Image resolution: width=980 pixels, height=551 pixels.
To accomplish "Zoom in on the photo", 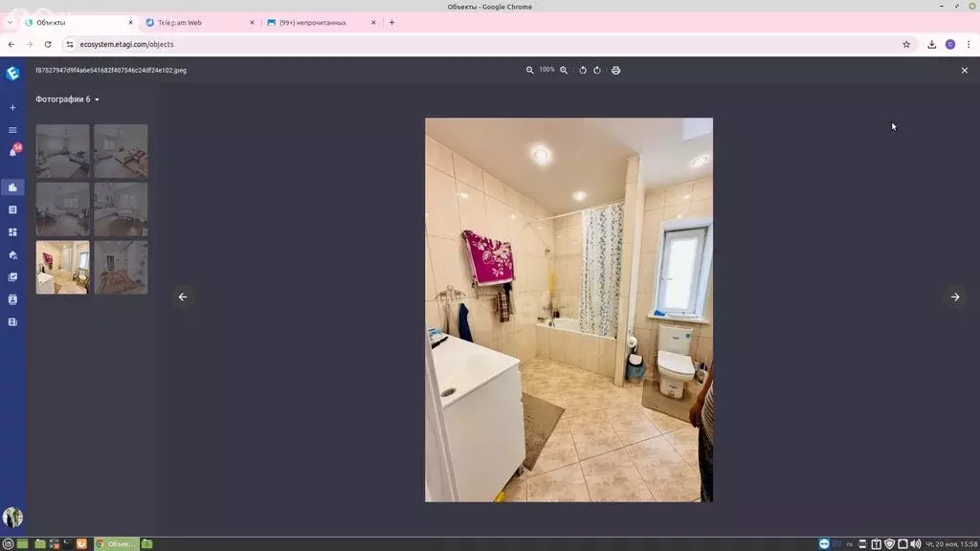I will pyautogui.click(x=564, y=70).
